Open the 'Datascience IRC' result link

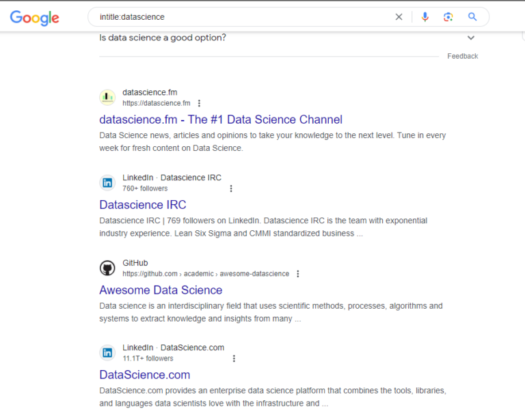pyautogui.click(x=143, y=205)
